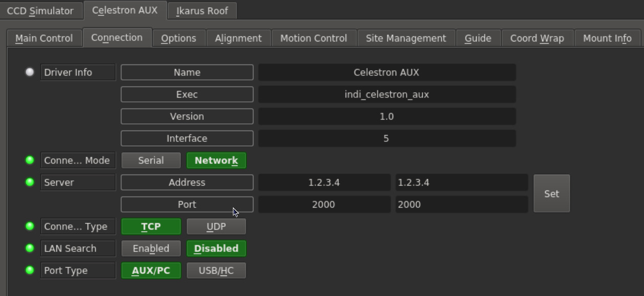
Task: Click the exec value indi_celestron_aux
Action: pyautogui.click(x=387, y=94)
